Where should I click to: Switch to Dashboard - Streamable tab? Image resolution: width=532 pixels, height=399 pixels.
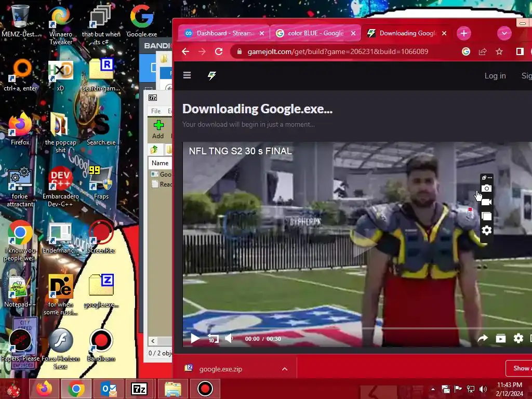coord(224,33)
